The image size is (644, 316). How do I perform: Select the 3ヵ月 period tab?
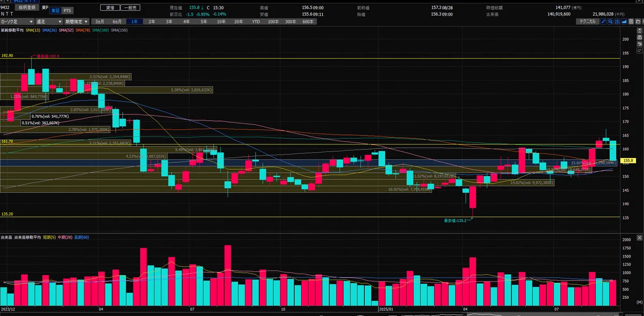click(x=100, y=21)
